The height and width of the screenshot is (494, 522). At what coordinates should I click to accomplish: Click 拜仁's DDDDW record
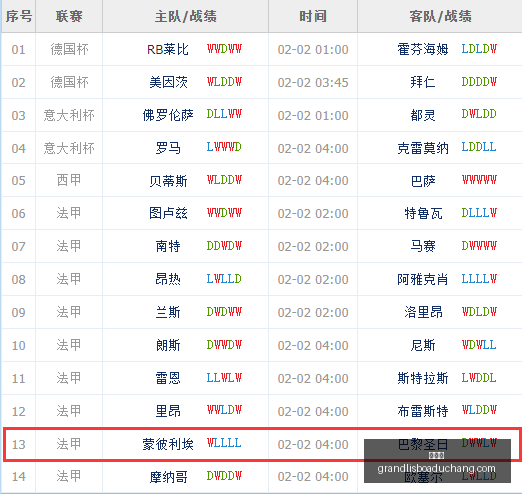coord(479,81)
